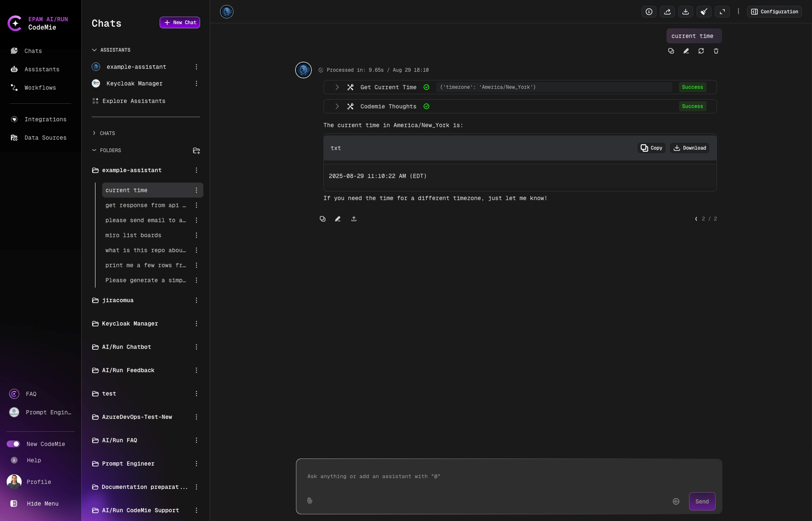Click the paperclip attach file icon

310,501
